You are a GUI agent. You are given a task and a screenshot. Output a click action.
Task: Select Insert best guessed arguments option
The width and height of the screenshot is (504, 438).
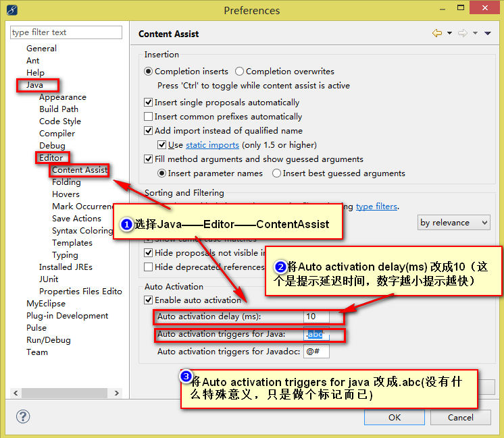(276, 173)
